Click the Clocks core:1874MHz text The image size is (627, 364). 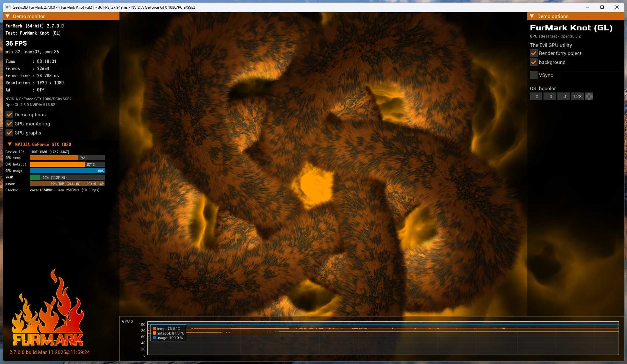point(65,190)
